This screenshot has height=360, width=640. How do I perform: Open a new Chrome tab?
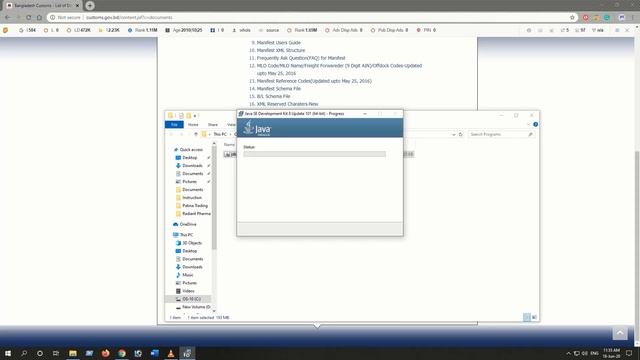90,6
